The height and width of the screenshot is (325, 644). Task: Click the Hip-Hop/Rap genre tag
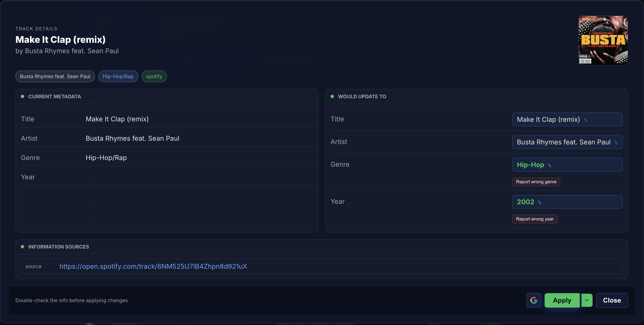(118, 76)
